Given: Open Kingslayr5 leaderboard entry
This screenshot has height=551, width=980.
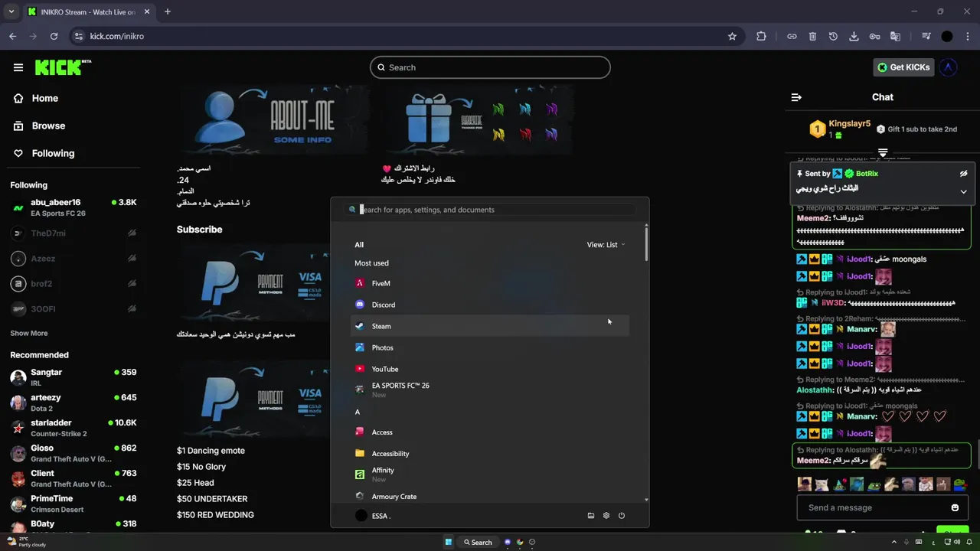Looking at the screenshot, I should coord(841,129).
